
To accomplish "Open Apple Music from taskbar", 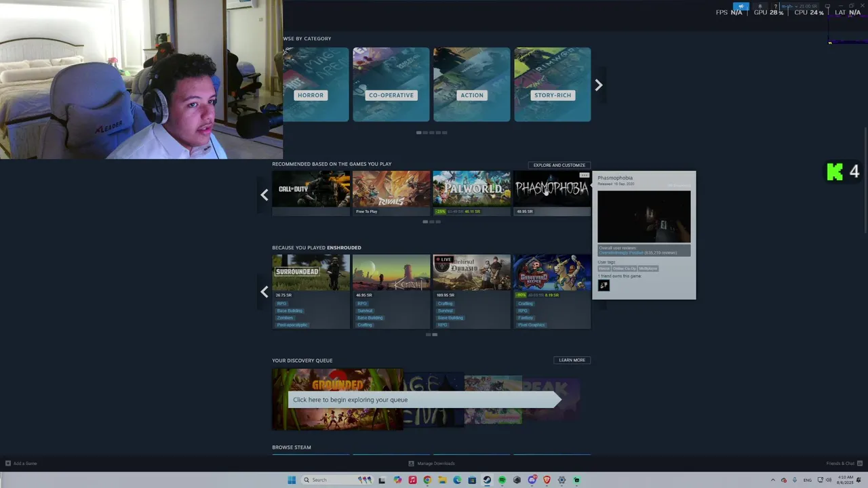I will point(412,480).
